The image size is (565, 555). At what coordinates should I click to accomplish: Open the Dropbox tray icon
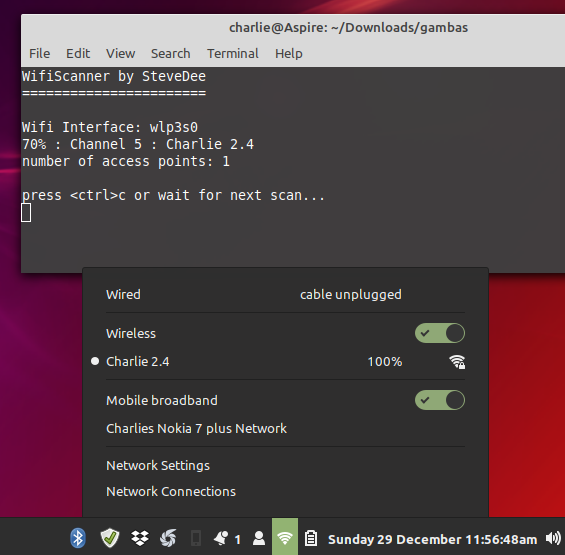140,538
